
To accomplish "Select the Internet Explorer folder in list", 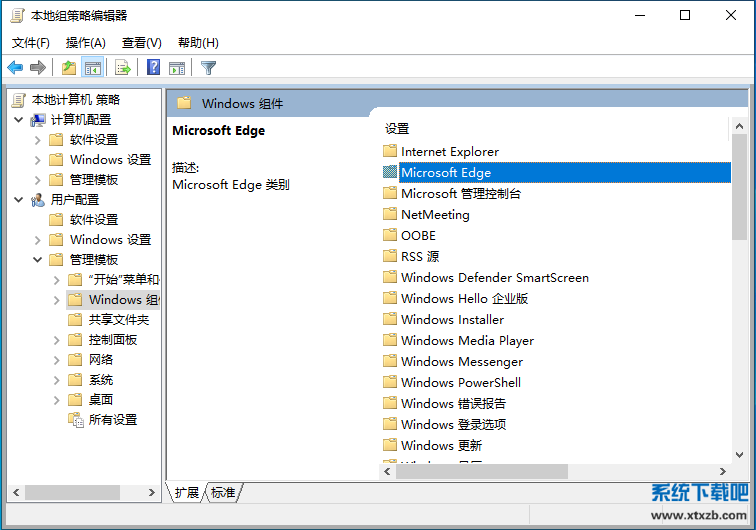I will [x=449, y=152].
